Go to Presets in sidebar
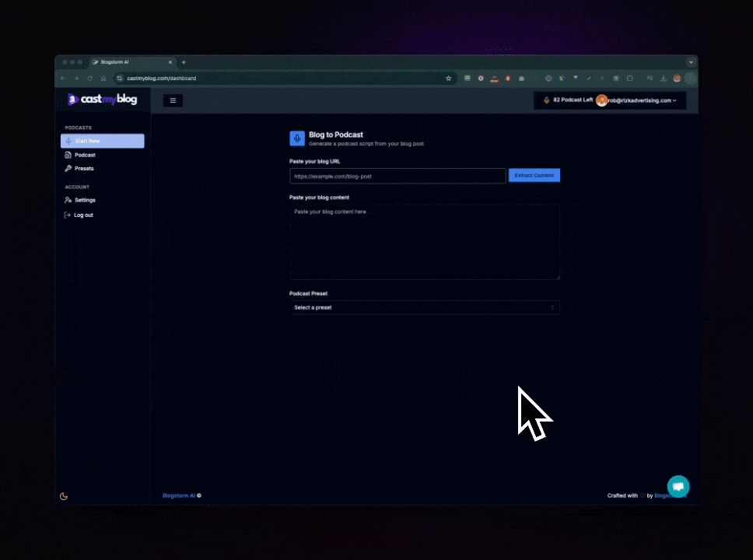 [84, 169]
